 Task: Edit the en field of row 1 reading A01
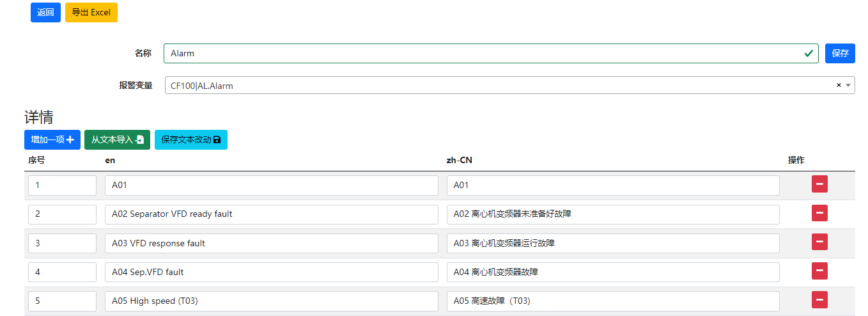click(272, 186)
